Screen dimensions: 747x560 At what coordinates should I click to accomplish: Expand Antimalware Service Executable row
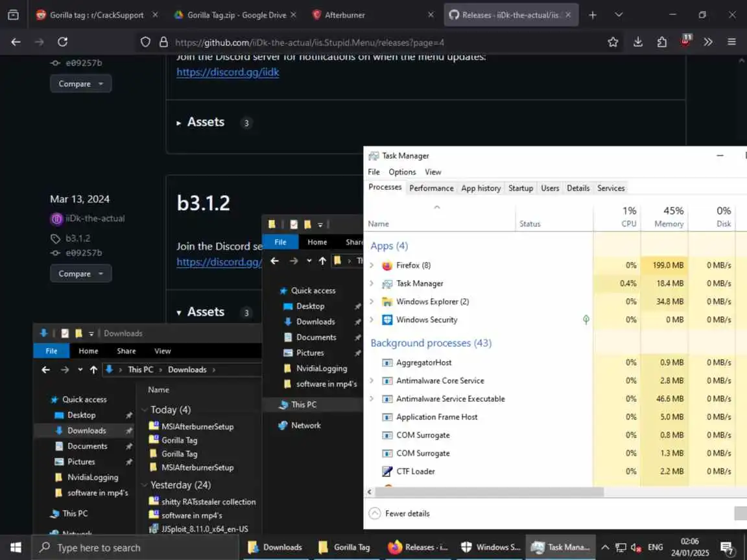372,399
